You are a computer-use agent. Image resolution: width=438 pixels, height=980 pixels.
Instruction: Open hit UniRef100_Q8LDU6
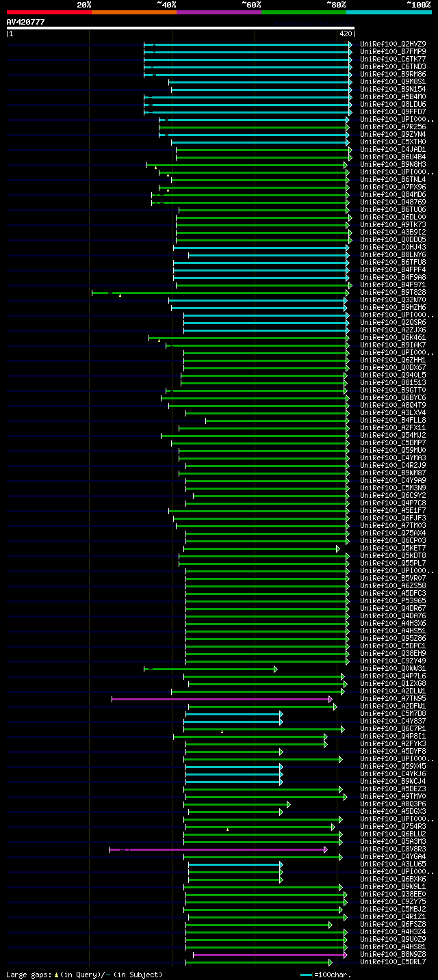pos(393,105)
